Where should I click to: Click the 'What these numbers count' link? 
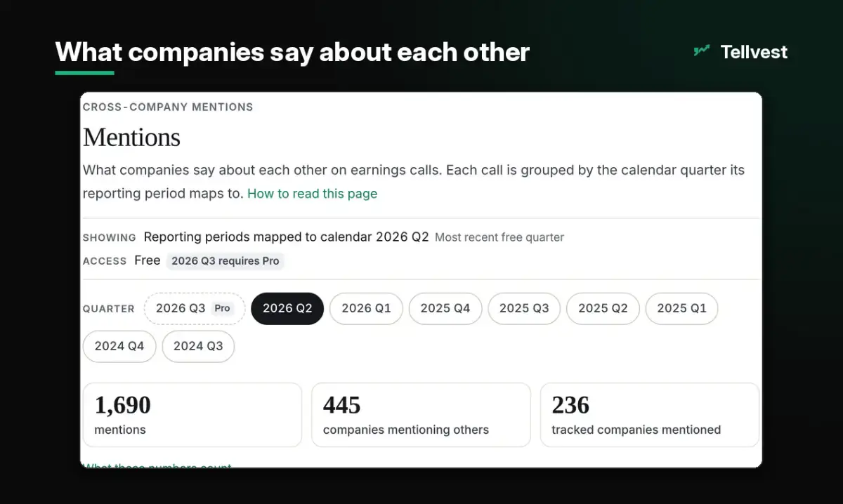click(157, 465)
